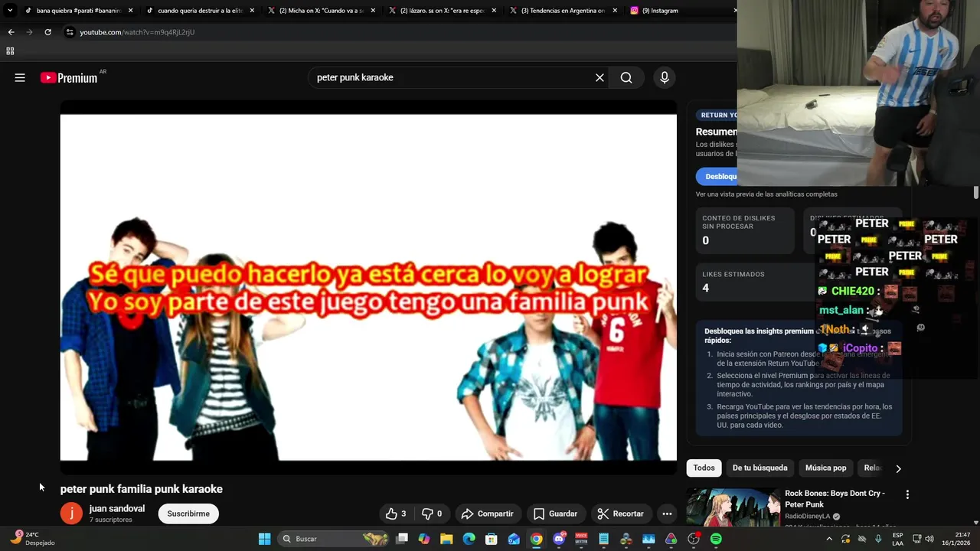980x551 pixels.
Task: Open the Outlook mail taskbar icon
Action: click(514, 539)
